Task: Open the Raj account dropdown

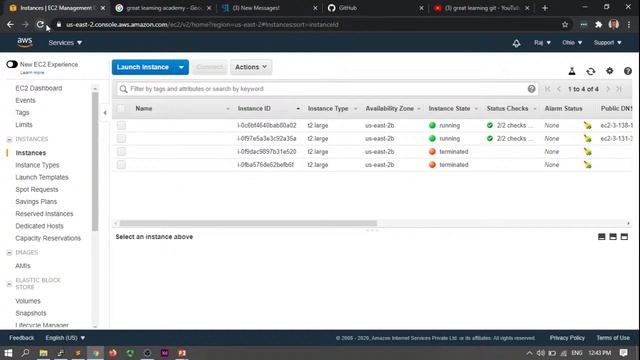Action: [x=542, y=42]
